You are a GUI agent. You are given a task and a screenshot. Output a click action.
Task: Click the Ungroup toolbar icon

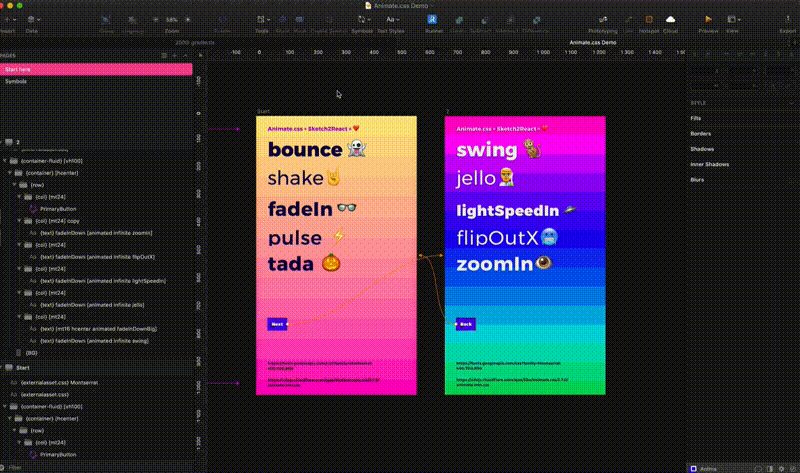(x=132, y=20)
